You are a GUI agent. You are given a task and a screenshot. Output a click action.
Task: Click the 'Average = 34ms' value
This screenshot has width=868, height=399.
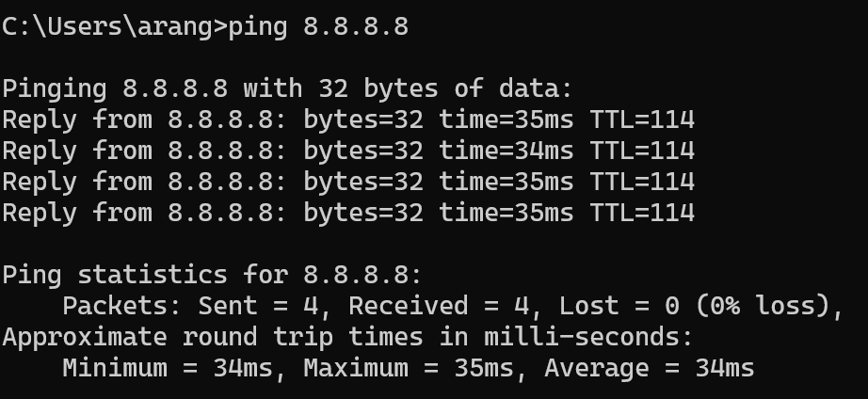(649, 368)
